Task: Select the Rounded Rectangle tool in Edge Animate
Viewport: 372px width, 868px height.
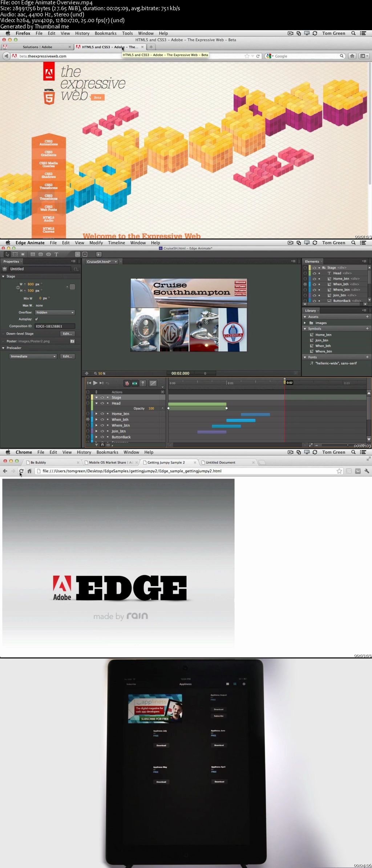Action: pos(41,254)
